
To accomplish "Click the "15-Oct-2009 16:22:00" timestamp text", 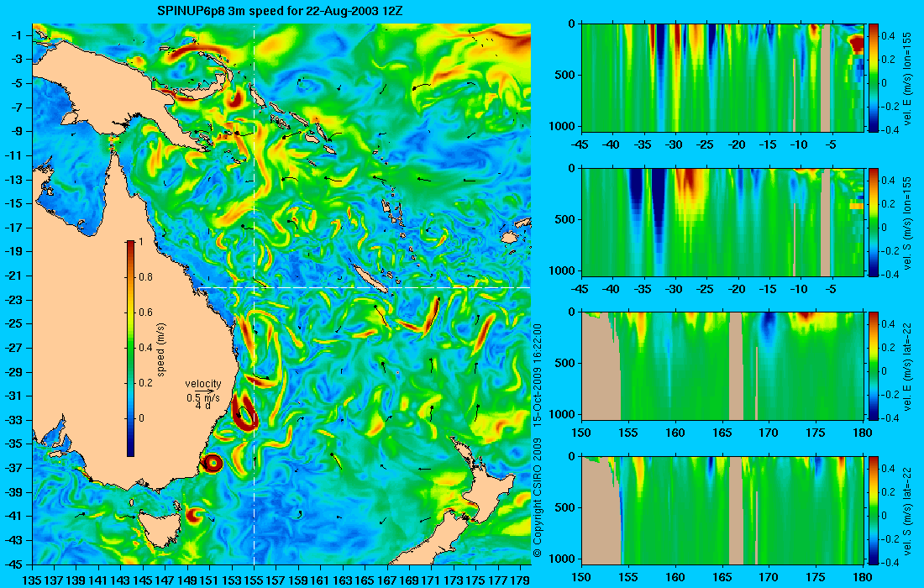I will 538,375.
